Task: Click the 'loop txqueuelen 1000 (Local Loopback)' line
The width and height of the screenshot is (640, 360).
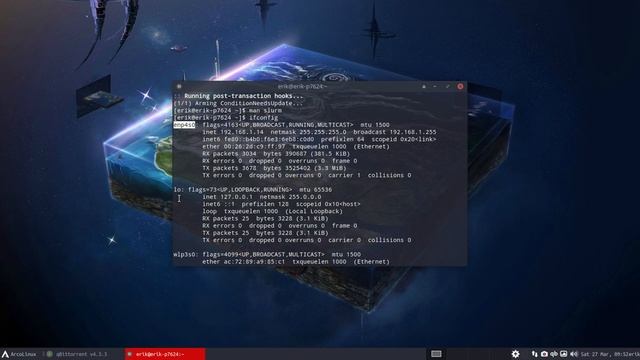Action: point(272,211)
